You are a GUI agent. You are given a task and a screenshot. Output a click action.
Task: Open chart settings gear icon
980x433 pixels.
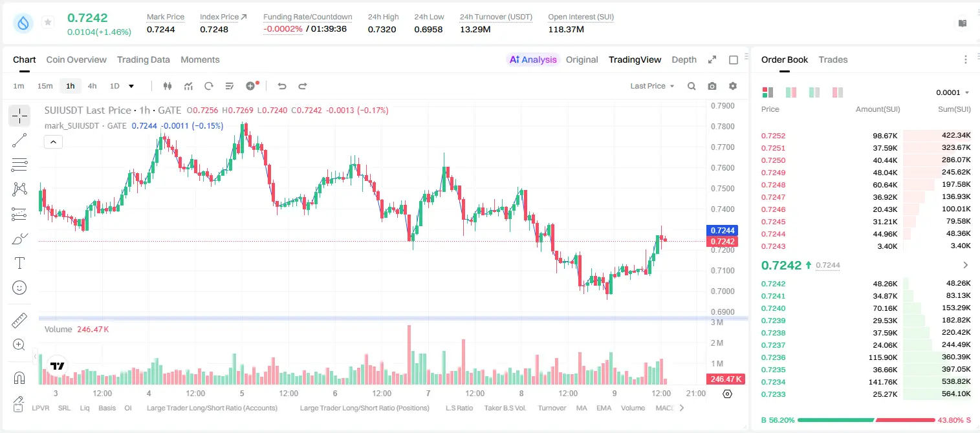(733, 86)
